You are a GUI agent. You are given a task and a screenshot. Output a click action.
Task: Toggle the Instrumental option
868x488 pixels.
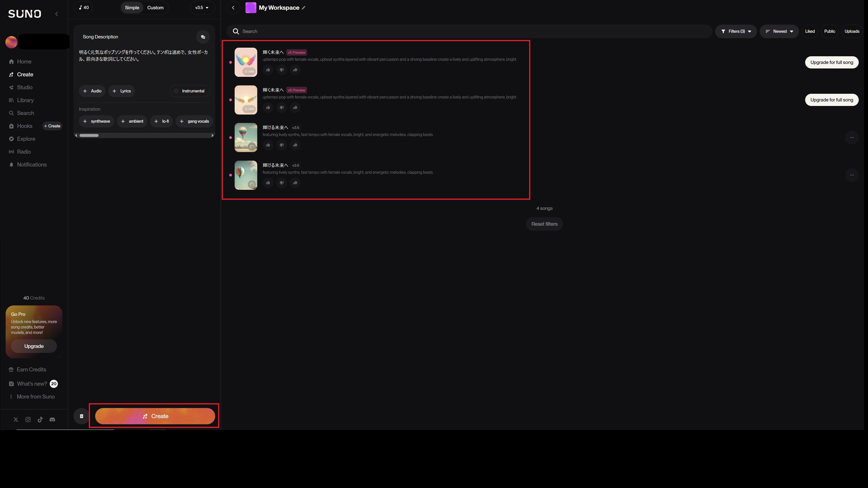(189, 91)
